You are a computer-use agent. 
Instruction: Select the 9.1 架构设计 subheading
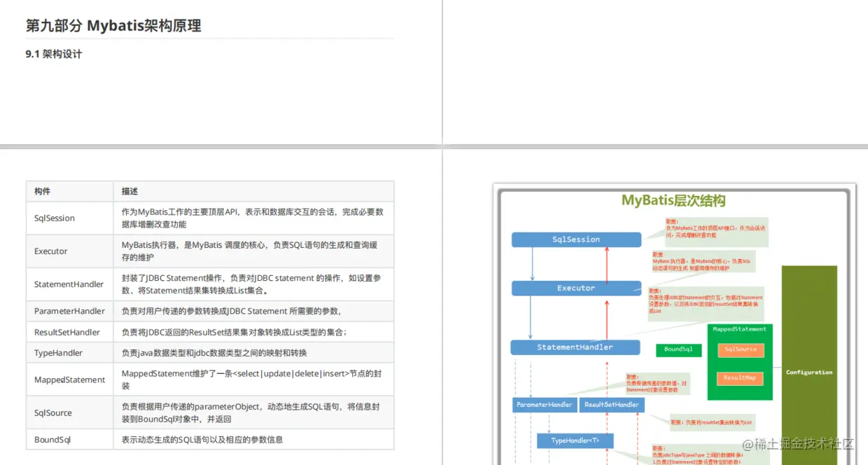pos(54,54)
